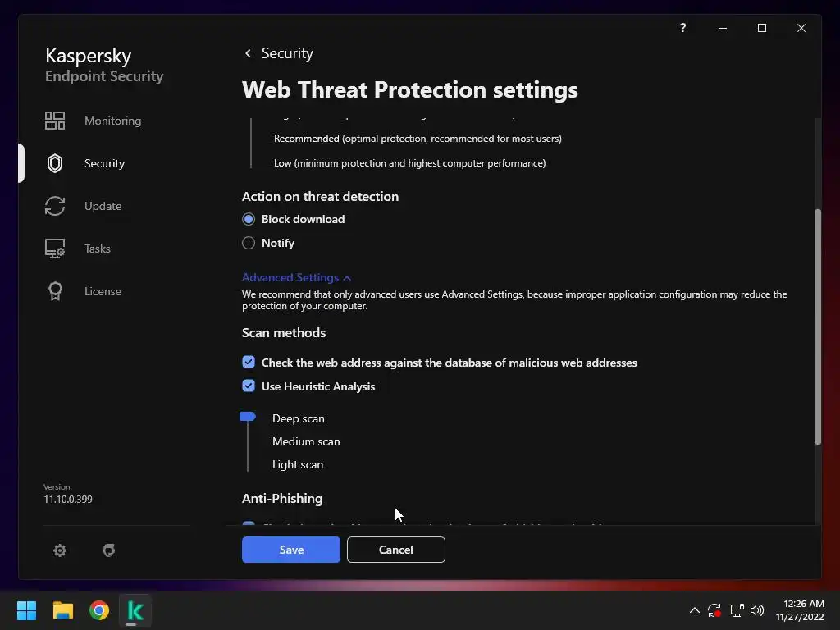Open clock and date in taskbar
840x630 pixels.
coord(800,610)
